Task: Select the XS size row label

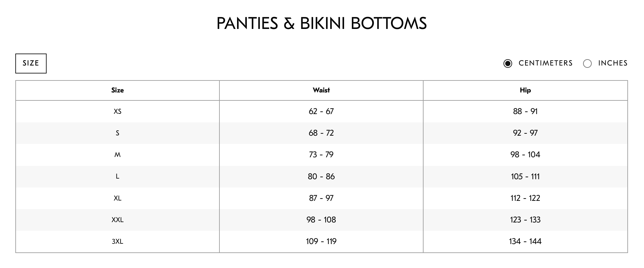Action: [118, 111]
